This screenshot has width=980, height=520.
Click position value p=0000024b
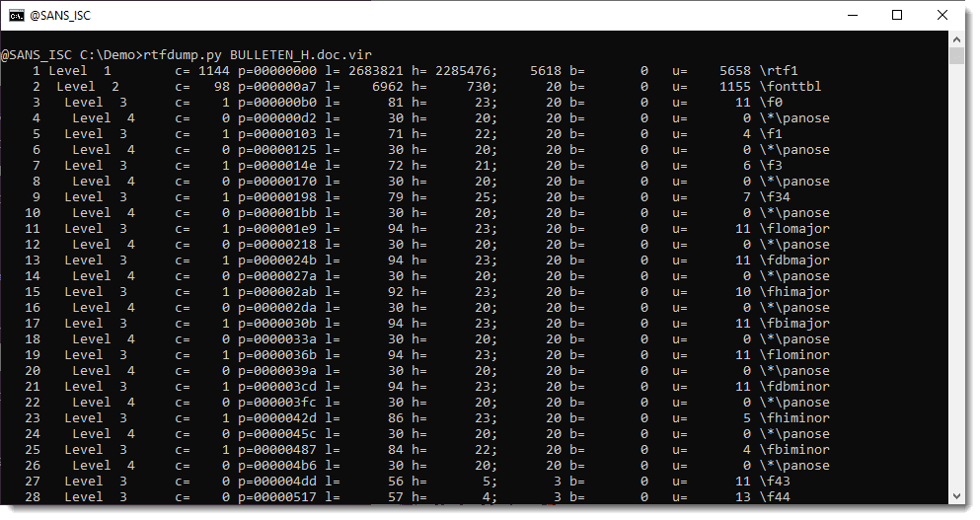coord(277,260)
